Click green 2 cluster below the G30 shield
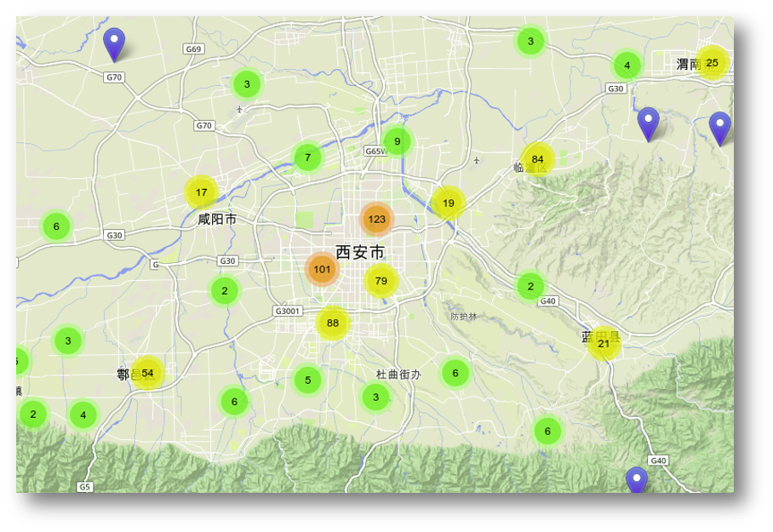773x532 pixels. (x=225, y=291)
